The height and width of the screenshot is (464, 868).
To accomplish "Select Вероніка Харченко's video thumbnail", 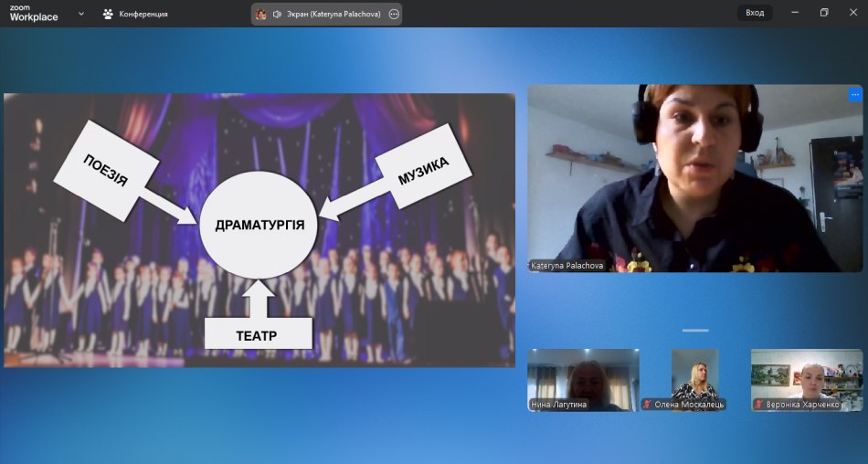I will (806, 376).
